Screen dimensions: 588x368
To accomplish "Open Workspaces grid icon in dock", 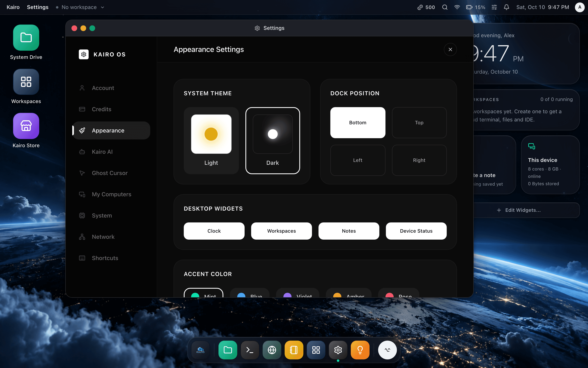I will (316, 350).
